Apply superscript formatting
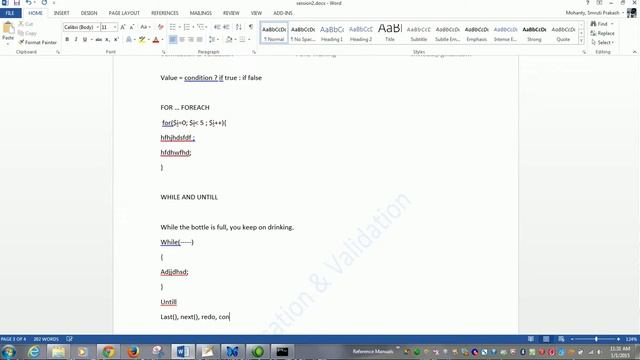 pos(116,40)
